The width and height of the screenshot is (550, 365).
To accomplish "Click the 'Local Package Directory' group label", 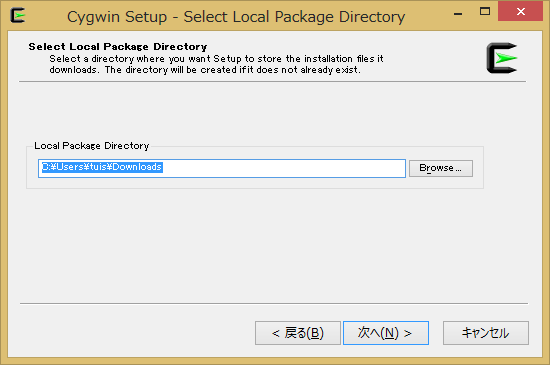I will pos(92,146).
